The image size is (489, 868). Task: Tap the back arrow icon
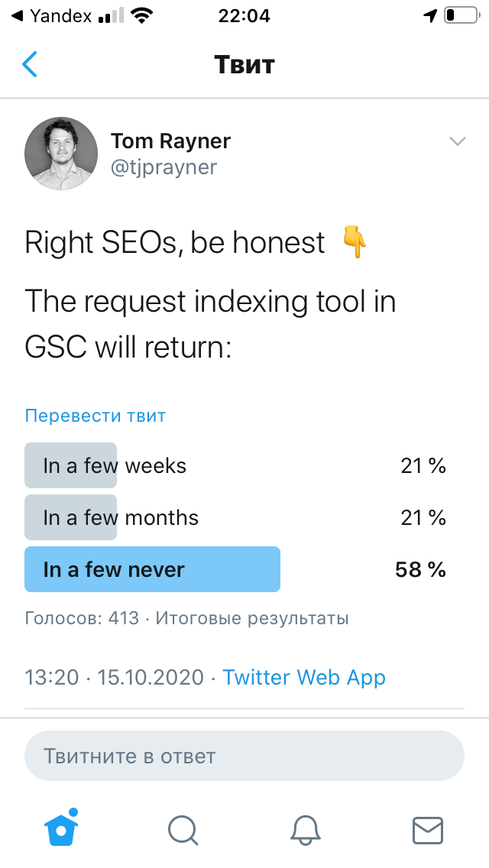30,64
